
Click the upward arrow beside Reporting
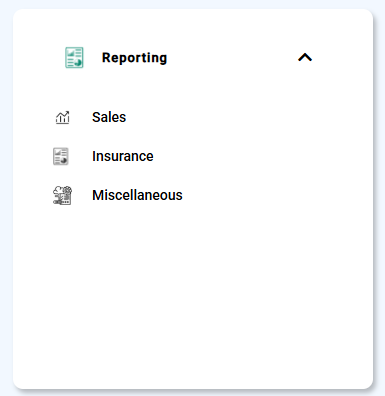(305, 58)
